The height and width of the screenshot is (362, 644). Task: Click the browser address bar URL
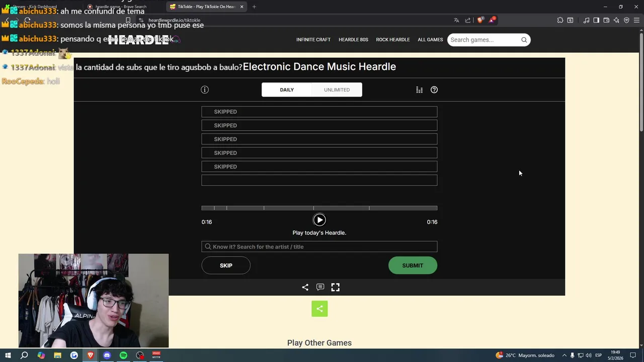tap(174, 20)
